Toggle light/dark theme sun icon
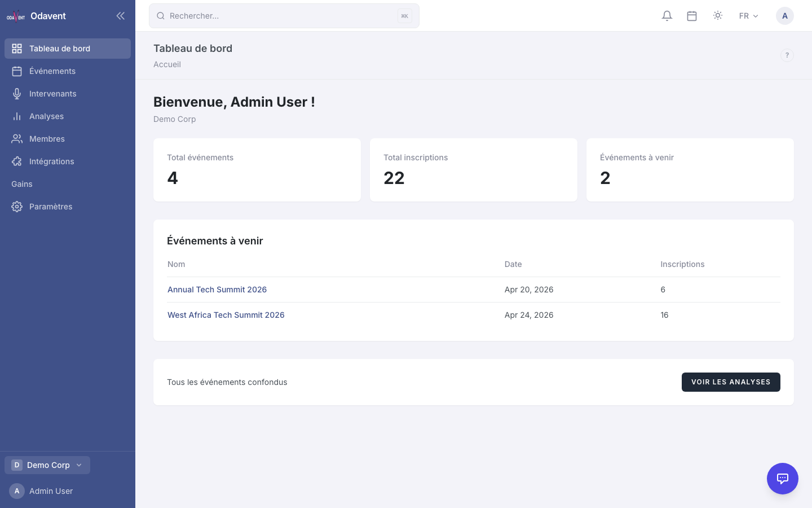 (718, 16)
